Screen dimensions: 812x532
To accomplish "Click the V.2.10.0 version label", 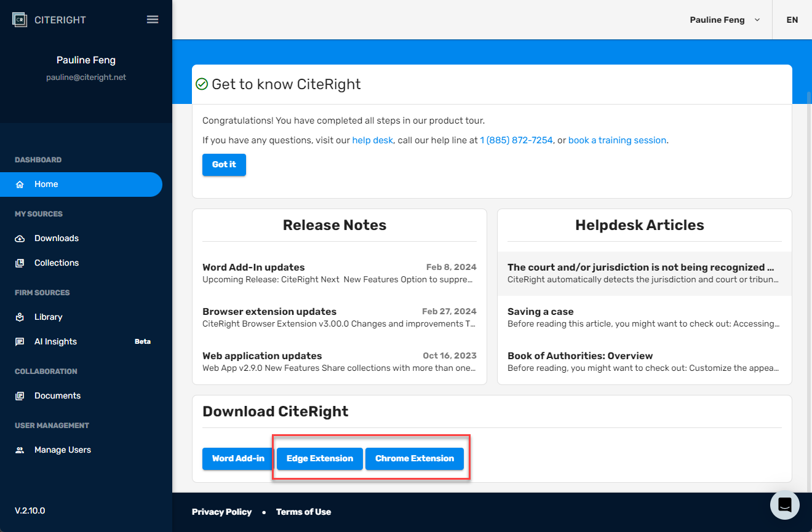I will click(30, 511).
